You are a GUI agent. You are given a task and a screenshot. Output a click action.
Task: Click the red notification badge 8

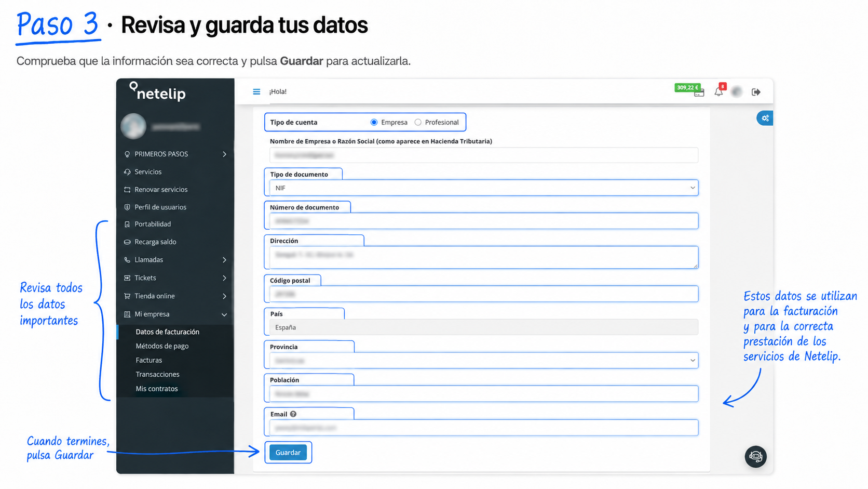coord(723,86)
